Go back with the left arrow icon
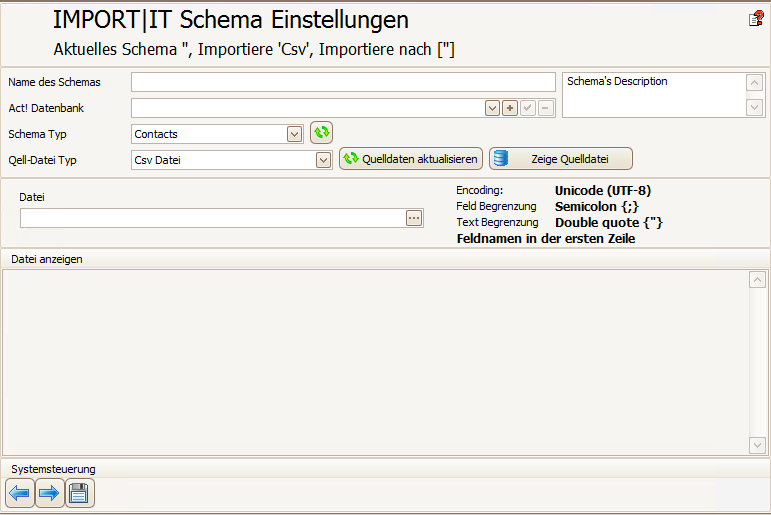The height and width of the screenshot is (515, 771). tap(20, 493)
